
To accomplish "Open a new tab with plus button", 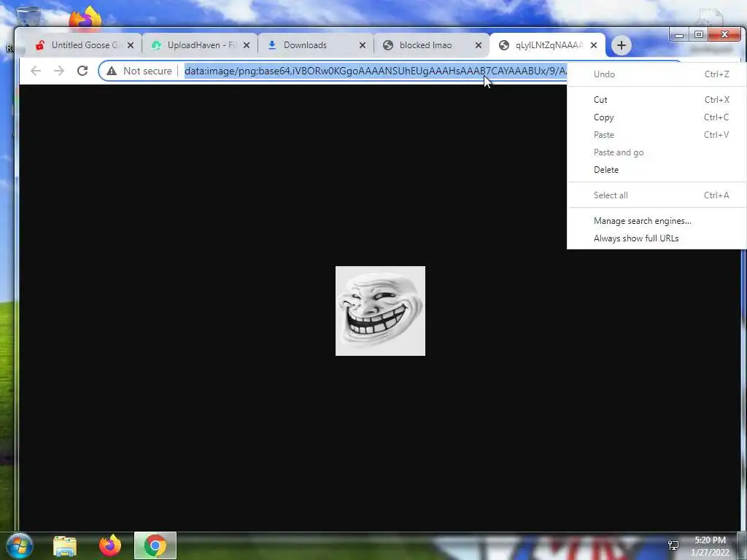I will pyautogui.click(x=621, y=45).
